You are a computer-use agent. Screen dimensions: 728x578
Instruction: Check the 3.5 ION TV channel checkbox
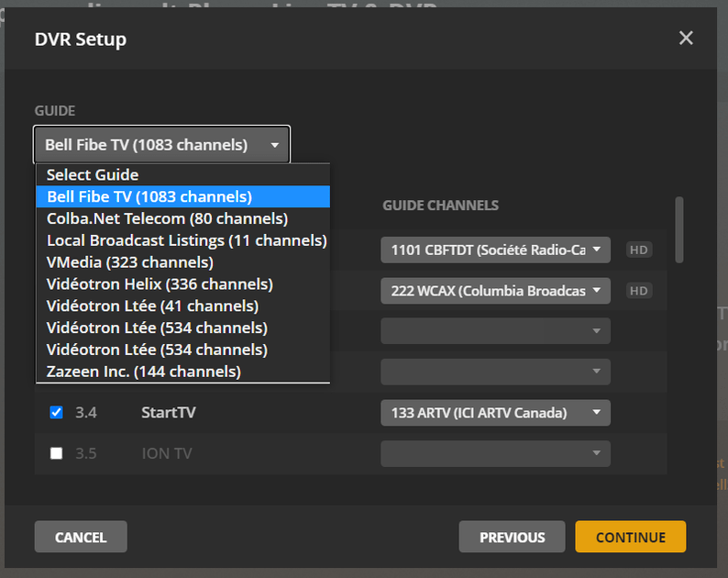(x=56, y=453)
